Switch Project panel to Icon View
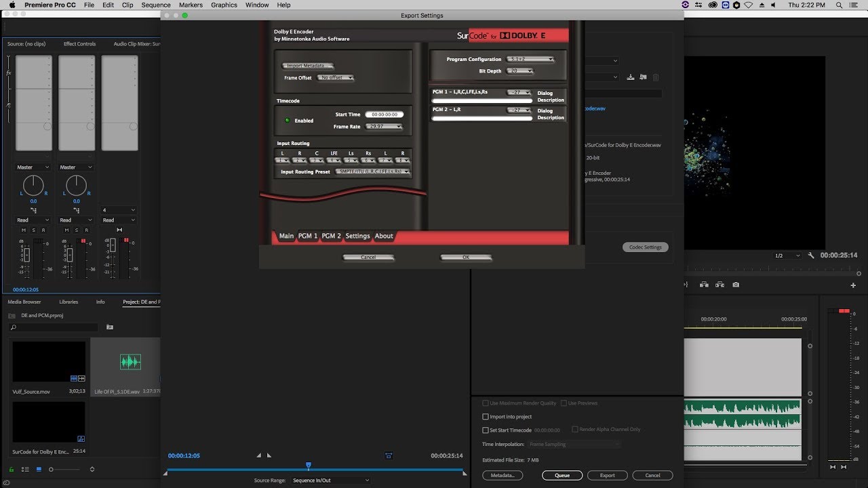 pos(39,469)
